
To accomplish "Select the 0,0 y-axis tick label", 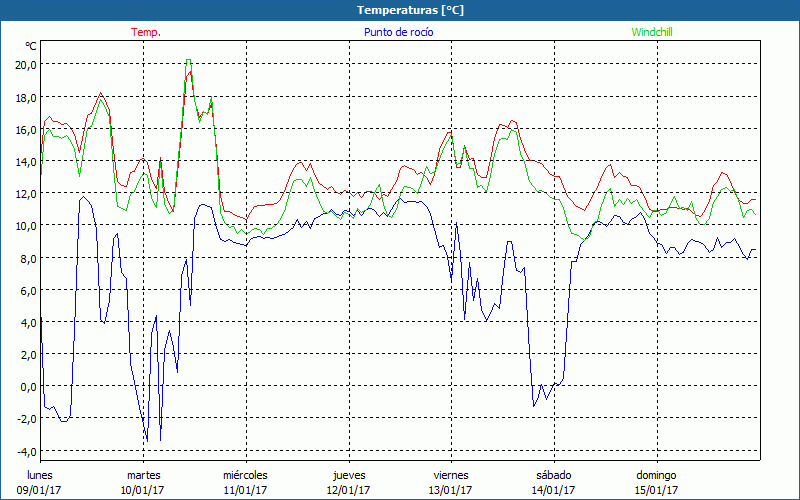I will 26,386.
